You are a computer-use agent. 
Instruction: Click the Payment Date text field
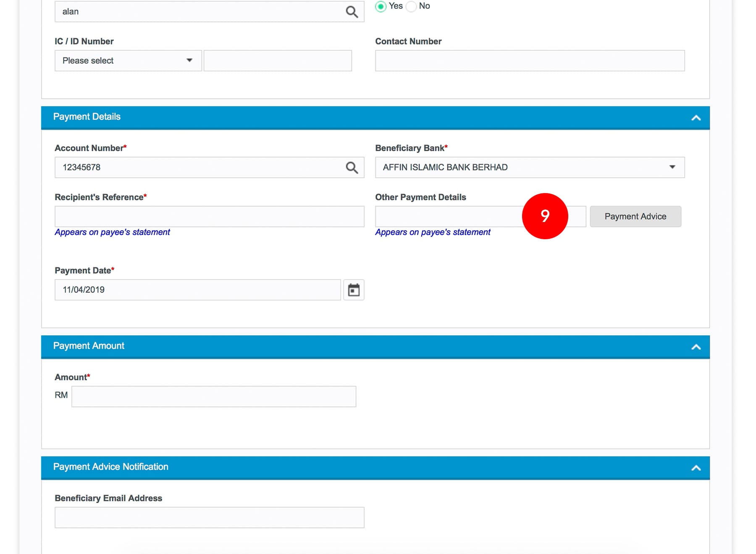coord(197,290)
